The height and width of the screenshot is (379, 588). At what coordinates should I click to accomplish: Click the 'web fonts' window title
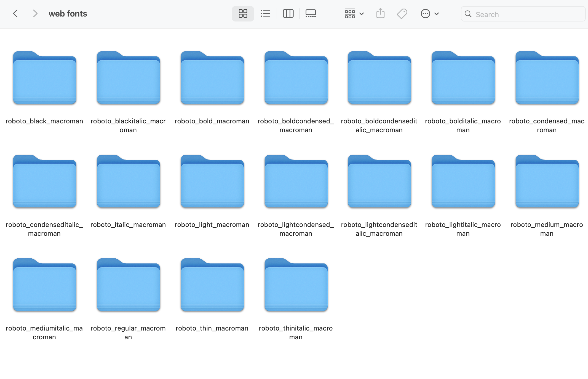tap(68, 13)
